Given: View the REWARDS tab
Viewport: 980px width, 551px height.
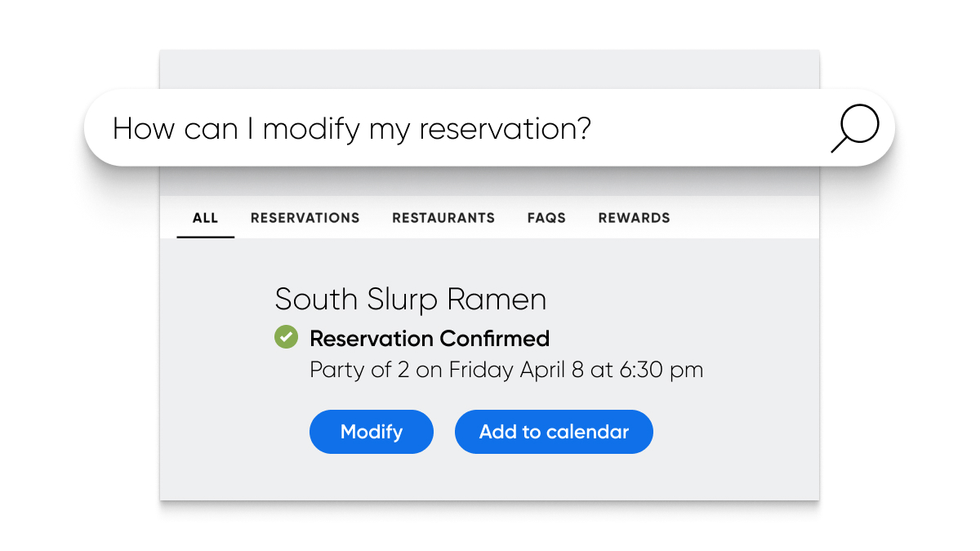Looking at the screenshot, I should point(635,218).
